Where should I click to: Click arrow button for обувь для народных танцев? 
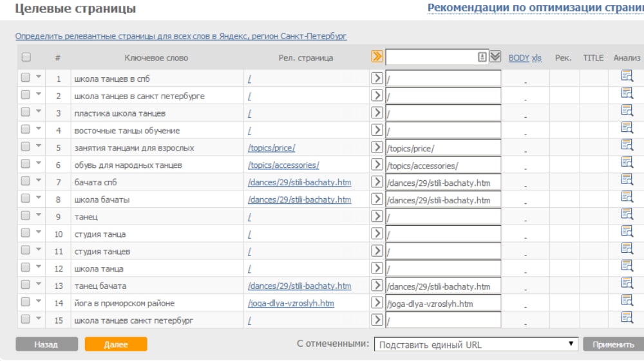[x=377, y=165]
